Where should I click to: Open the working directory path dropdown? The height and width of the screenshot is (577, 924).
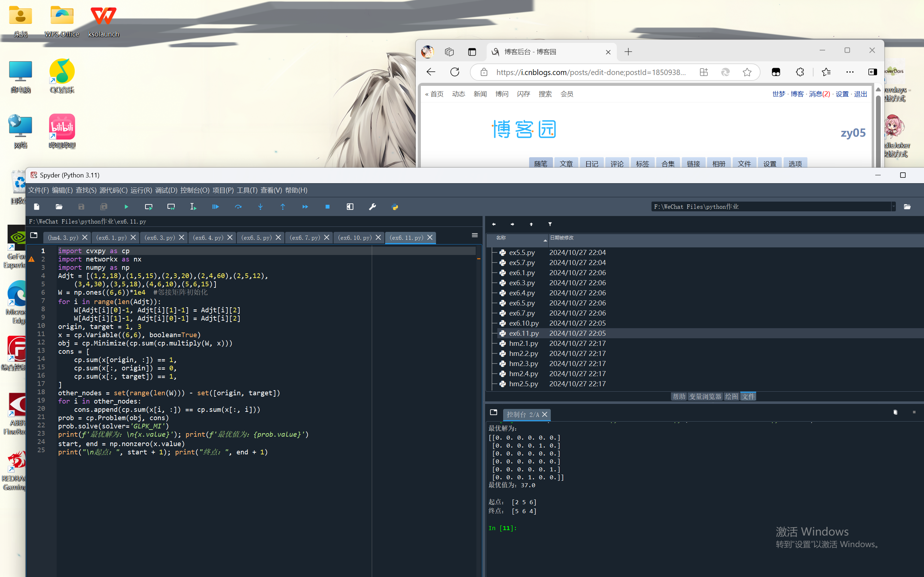(893, 206)
